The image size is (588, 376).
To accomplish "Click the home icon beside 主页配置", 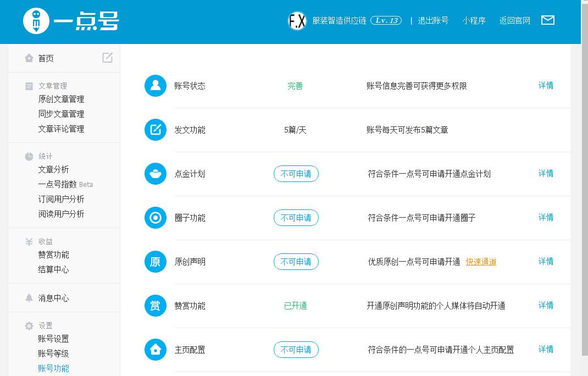I will coord(155,350).
